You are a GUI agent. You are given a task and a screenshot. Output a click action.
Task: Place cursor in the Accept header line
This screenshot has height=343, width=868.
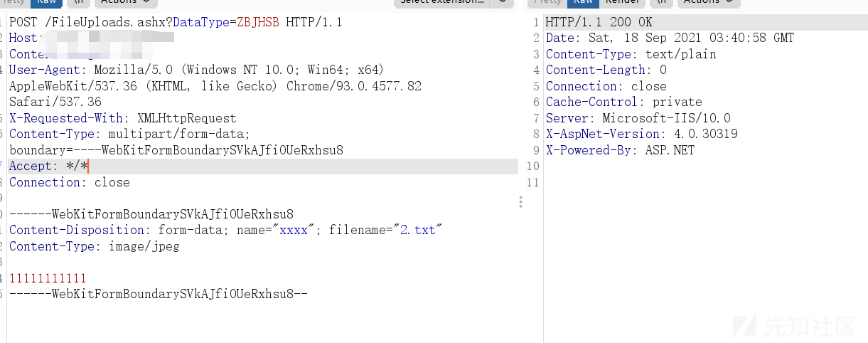click(263, 167)
